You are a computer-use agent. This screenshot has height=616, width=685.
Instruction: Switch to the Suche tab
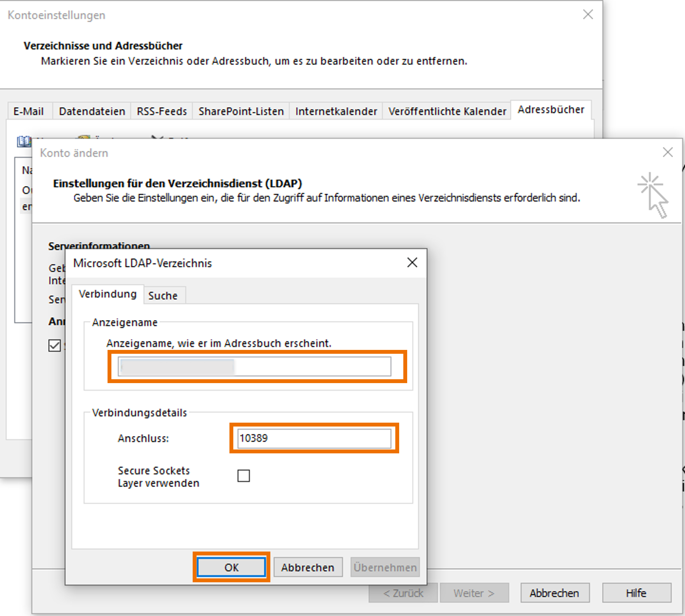click(163, 295)
